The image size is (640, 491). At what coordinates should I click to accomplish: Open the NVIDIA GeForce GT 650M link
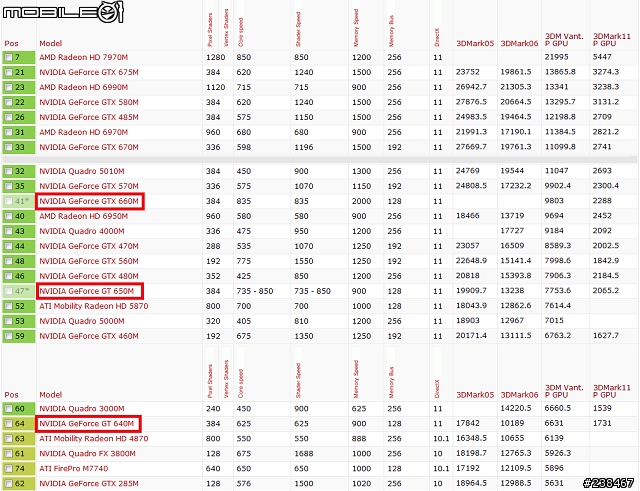87,291
